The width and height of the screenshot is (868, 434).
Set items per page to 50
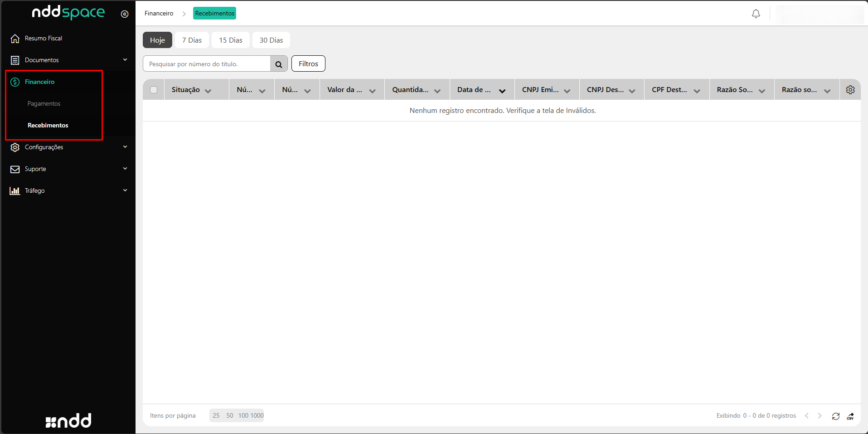tap(230, 415)
